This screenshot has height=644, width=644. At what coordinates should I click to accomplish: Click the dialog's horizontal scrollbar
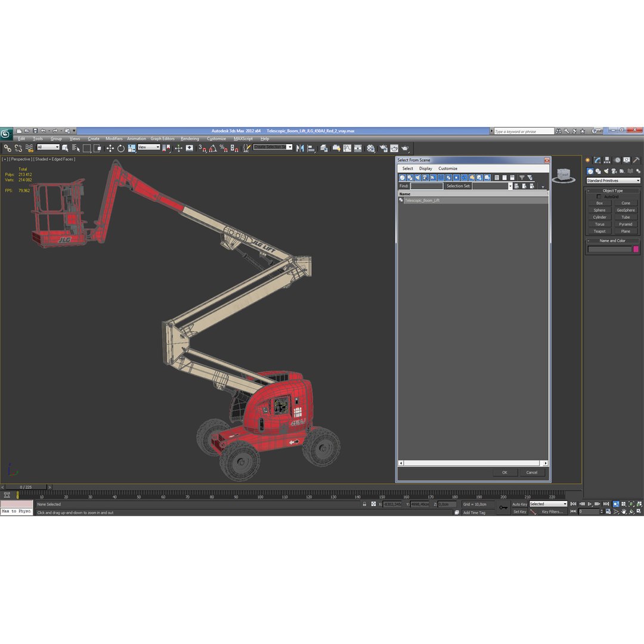[x=473, y=463]
